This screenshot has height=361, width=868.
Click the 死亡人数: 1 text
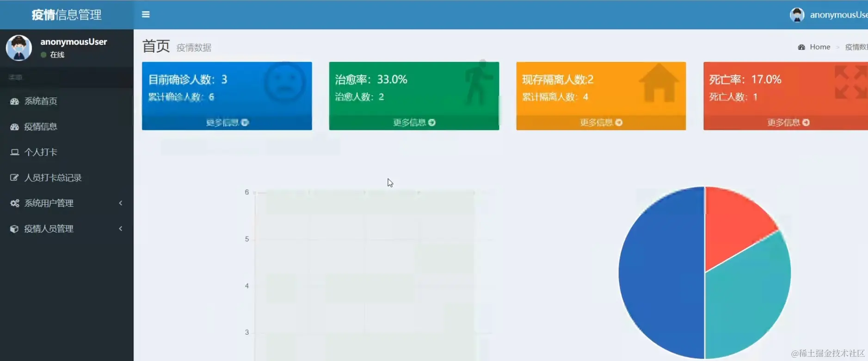coord(733,97)
